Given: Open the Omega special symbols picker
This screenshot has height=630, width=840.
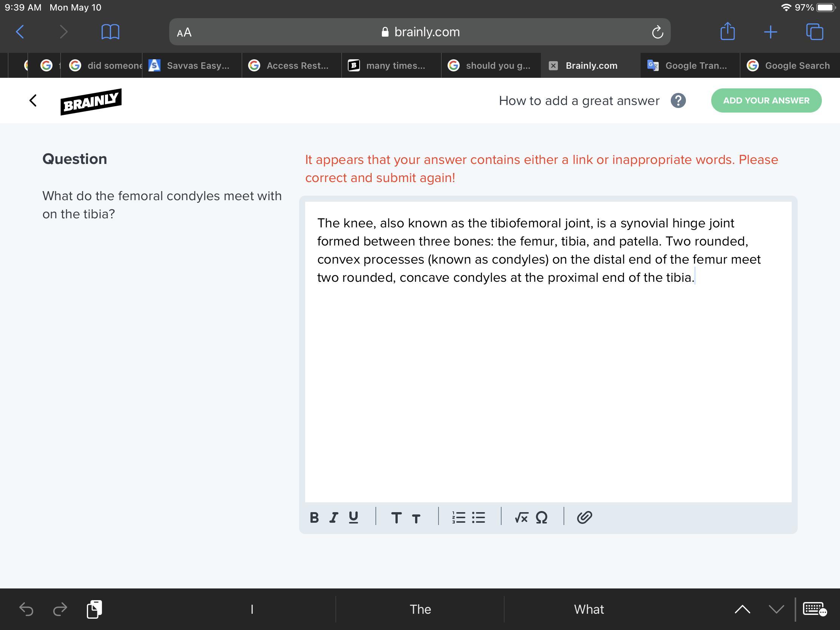Looking at the screenshot, I should (x=542, y=517).
